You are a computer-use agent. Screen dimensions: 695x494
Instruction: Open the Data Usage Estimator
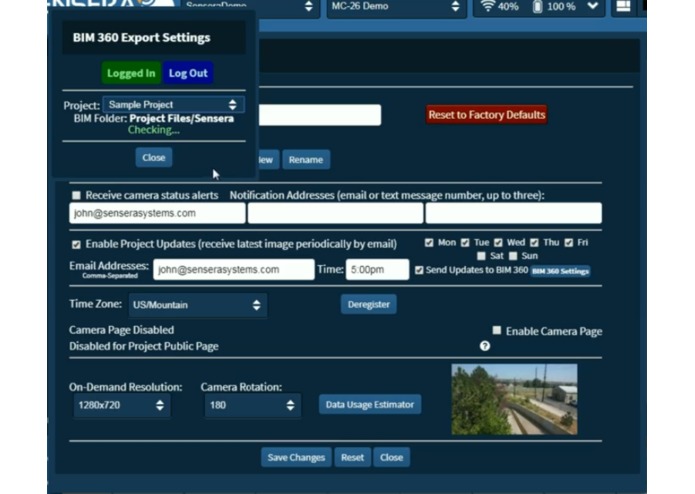coord(370,405)
